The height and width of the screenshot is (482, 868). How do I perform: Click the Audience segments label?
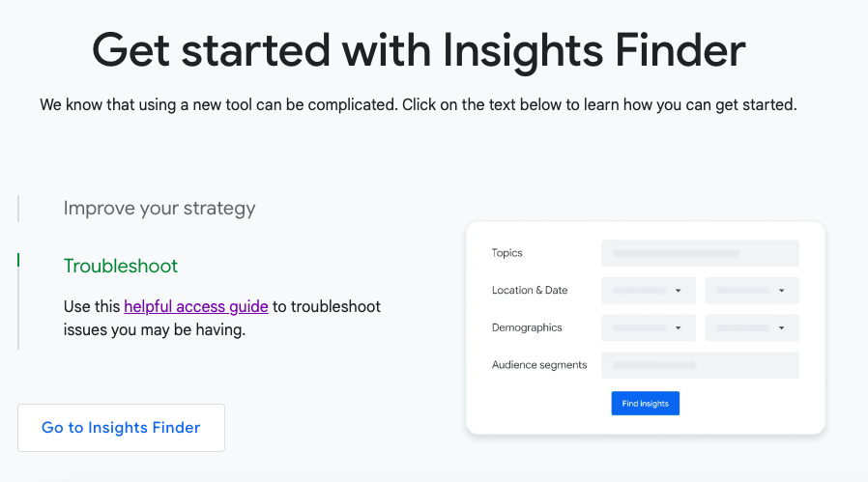pyautogui.click(x=539, y=365)
